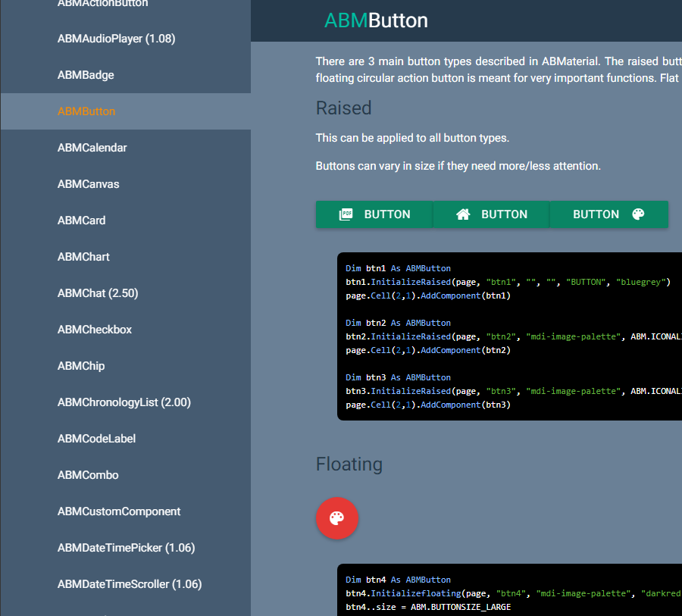
Task: Click the home icon raised button
Action: (491, 214)
